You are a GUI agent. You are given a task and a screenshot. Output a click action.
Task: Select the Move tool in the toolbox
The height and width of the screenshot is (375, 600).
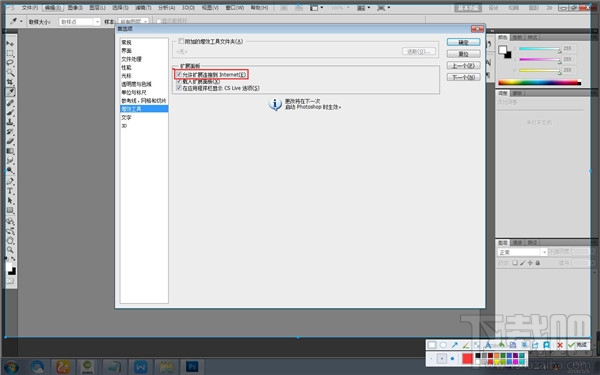click(x=10, y=44)
